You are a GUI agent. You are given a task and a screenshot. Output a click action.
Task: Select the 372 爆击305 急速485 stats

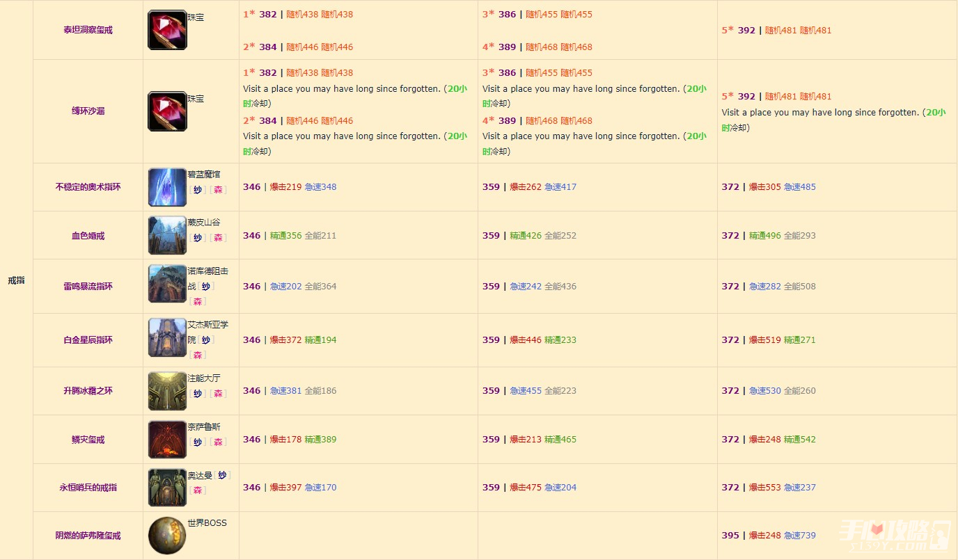(769, 186)
